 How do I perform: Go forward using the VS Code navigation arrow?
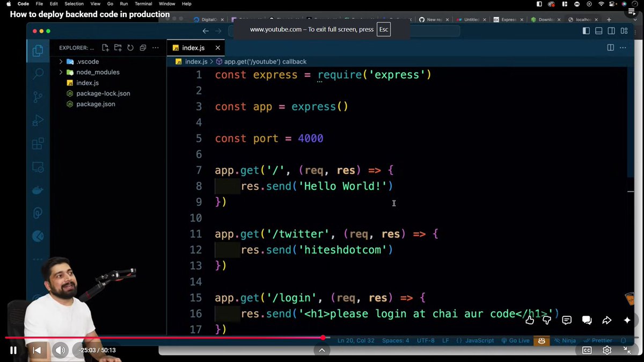tap(218, 31)
